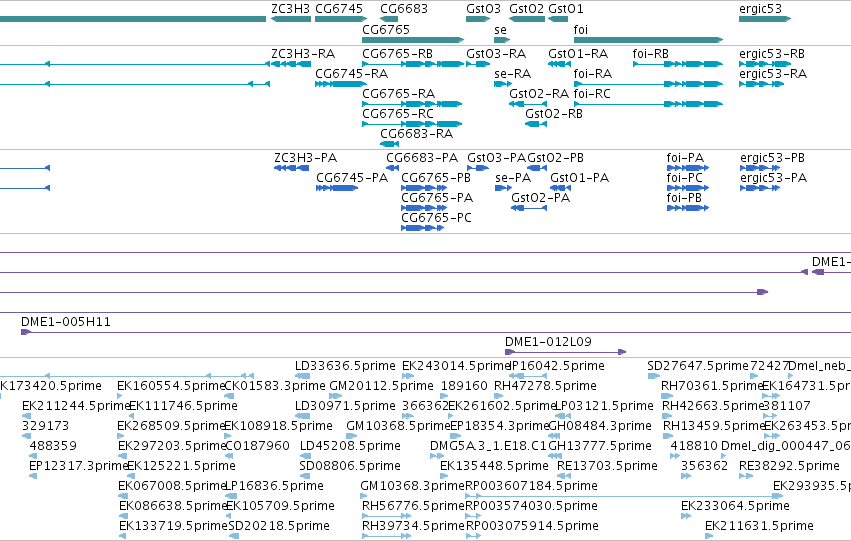Select the ergic53 gene bar
The height and width of the screenshot is (541, 851).
tap(765, 19)
